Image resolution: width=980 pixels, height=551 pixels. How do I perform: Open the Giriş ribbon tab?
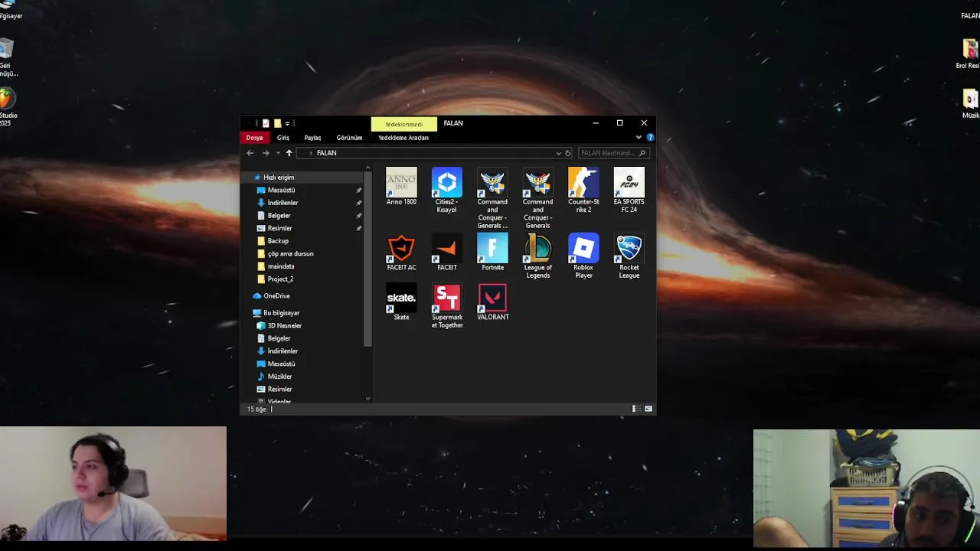click(283, 138)
